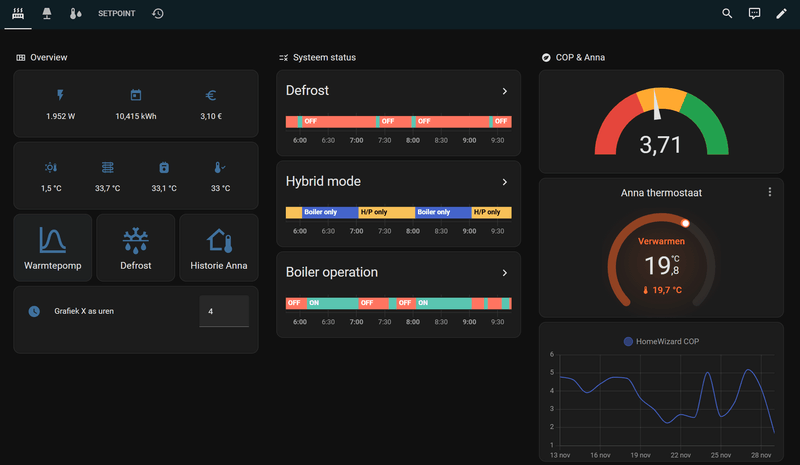Click the Anna thermostaat card title
Screen dimensions: 800x465
[x=661, y=193]
